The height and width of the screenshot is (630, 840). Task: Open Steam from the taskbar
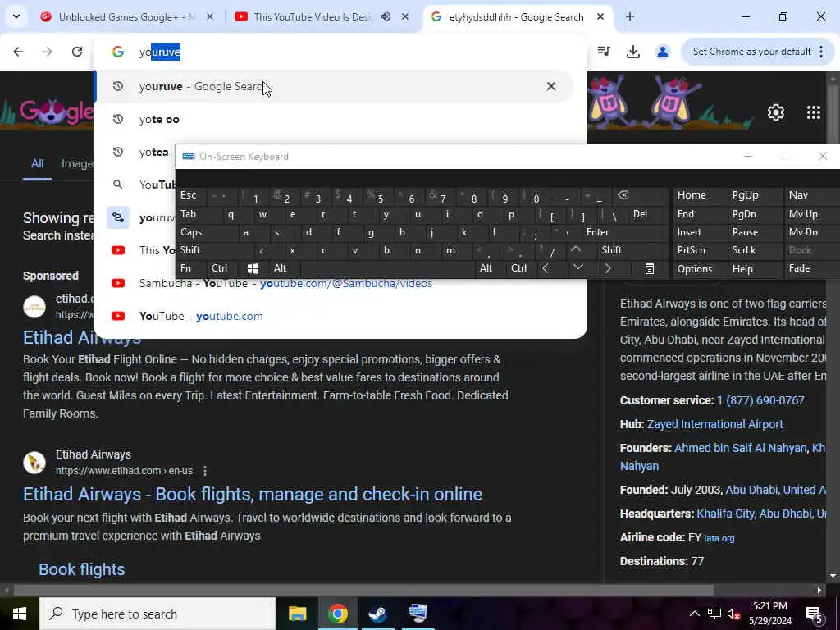[377, 614]
